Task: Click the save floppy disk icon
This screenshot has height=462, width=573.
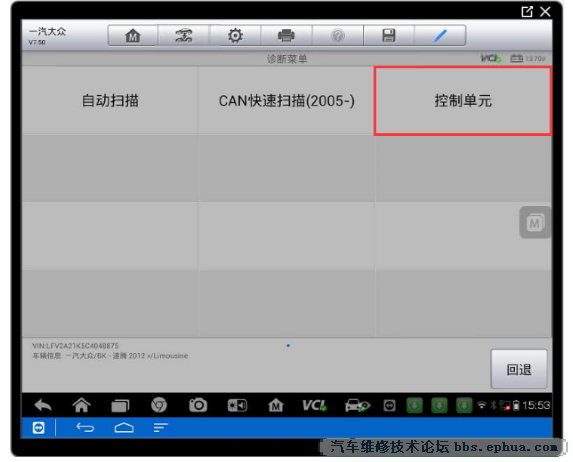Action: click(x=389, y=35)
